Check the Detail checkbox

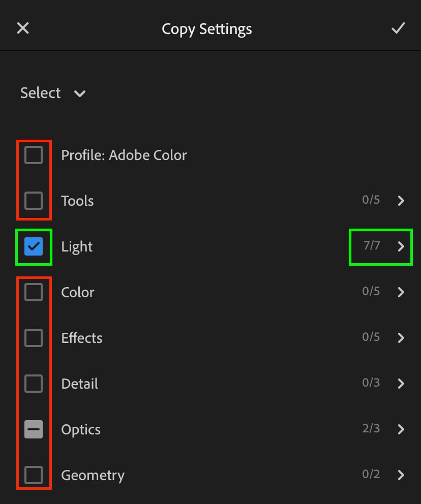[34, 384]
